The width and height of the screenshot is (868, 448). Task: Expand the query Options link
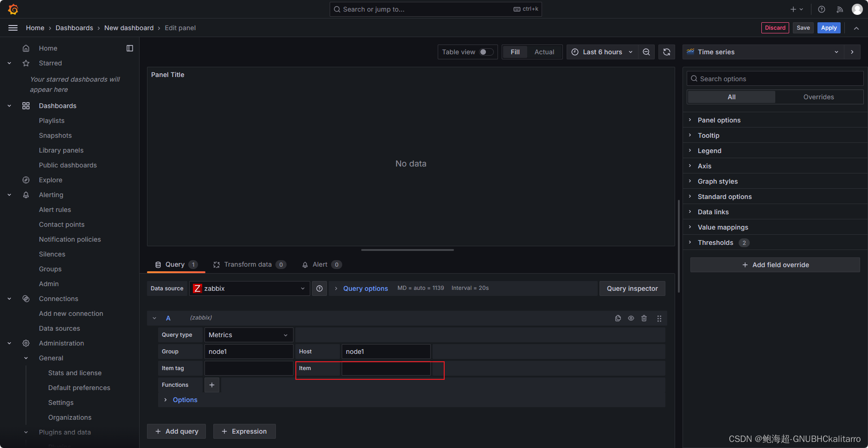[x=185, y=400]
